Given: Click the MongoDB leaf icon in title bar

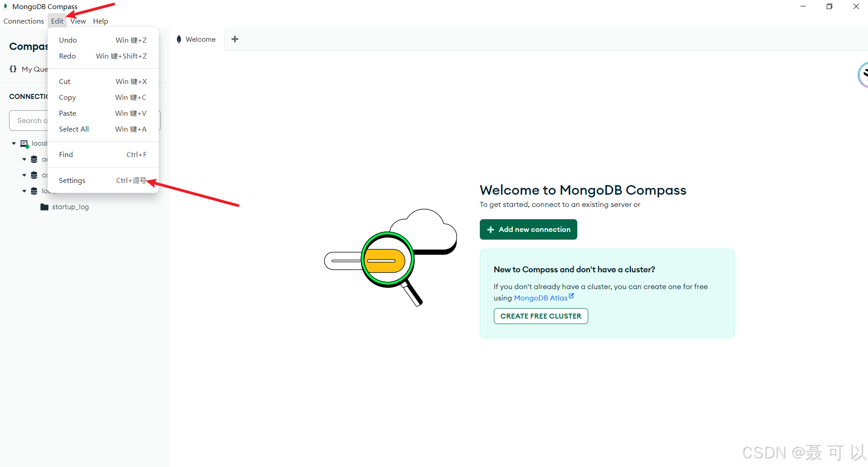Looking at the screenshot, I should 5,6.
